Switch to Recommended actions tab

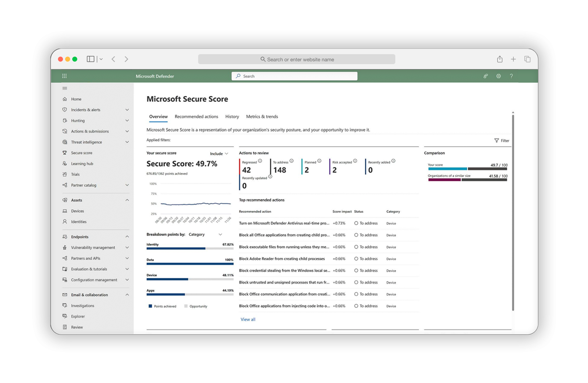(196, 117)
